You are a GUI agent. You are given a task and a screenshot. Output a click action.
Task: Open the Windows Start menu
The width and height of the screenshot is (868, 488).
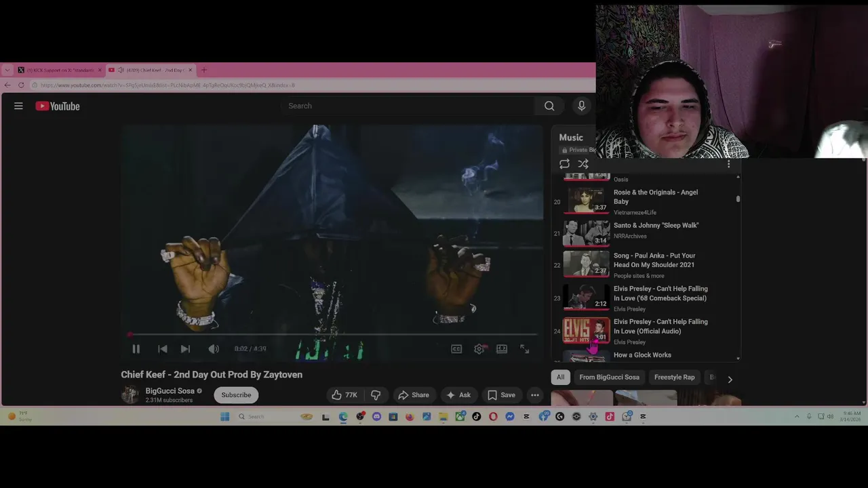pyautogui.click(x=225, y=417)
